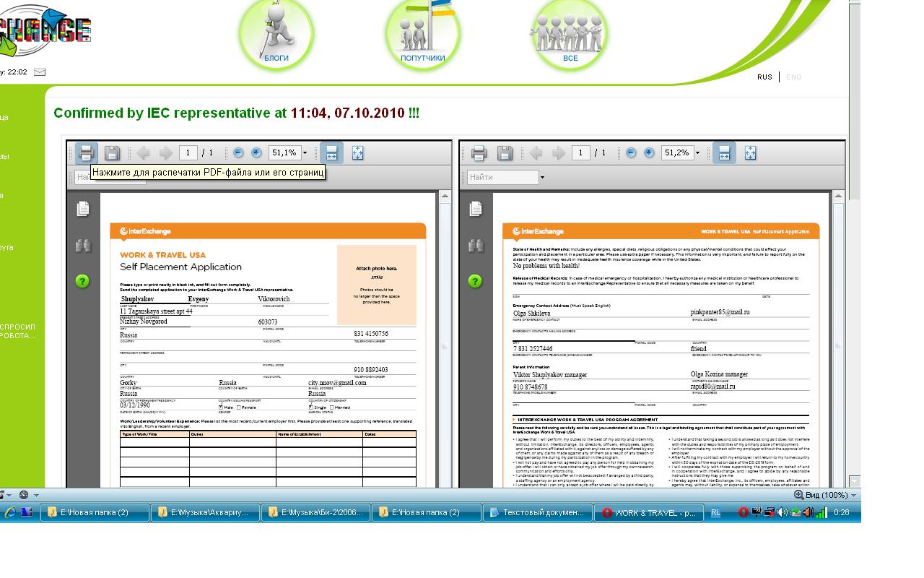924x578 pixels.
Task: Switch to the E:\Музыка\Аквариум taskbar window
Action: 204,512
